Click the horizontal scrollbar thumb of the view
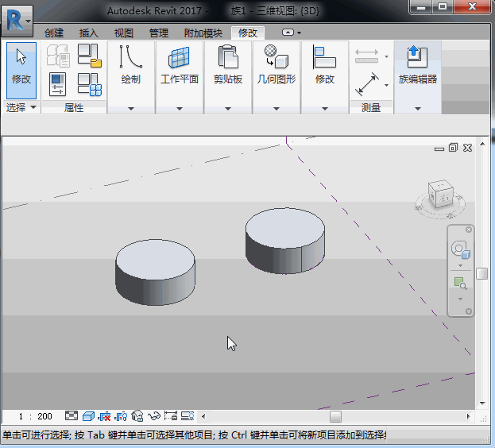Image resolution: width=495 pixels, height=448 pixels. 335,416
